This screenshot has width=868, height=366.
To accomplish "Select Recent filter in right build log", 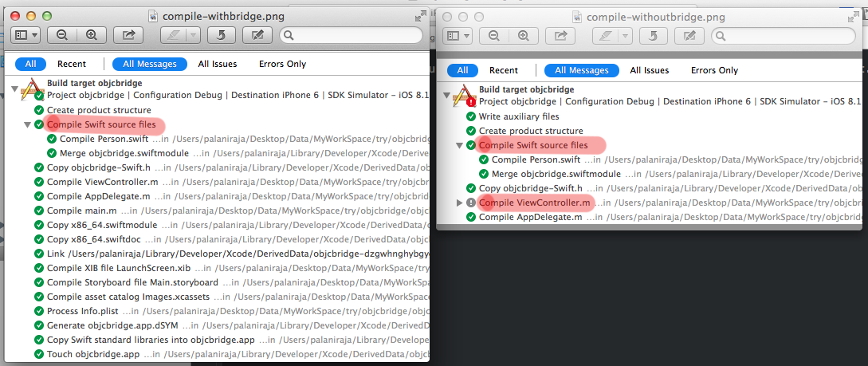I will (x=504, y=70).
